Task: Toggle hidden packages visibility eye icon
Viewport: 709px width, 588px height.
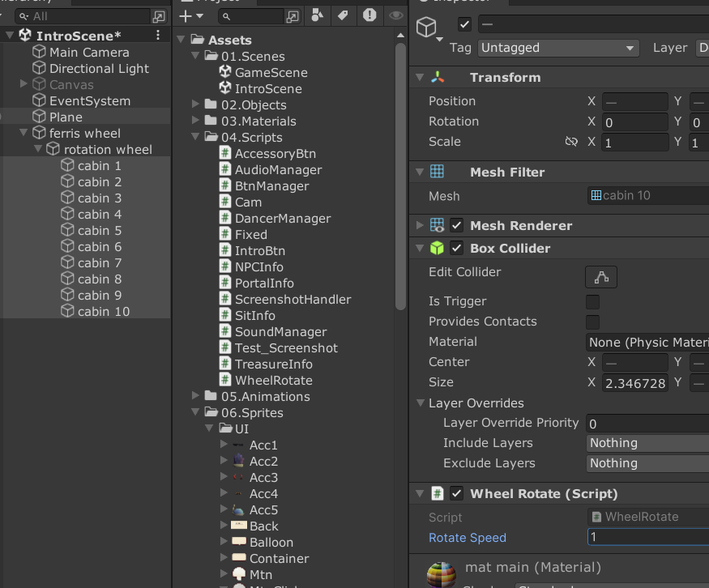Action: (395, 16)
